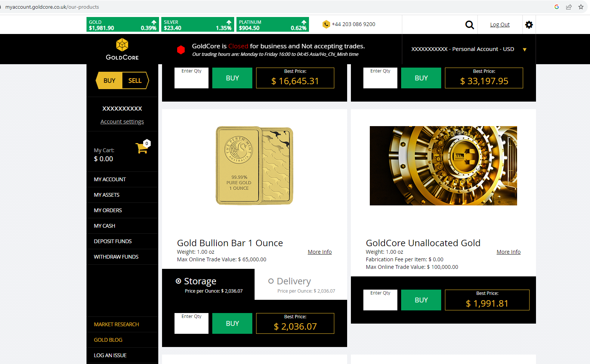The image size is (590, 364).
Task: Click the GOLD $1,981.90 price ticker
Action: [x=123, y=25]
